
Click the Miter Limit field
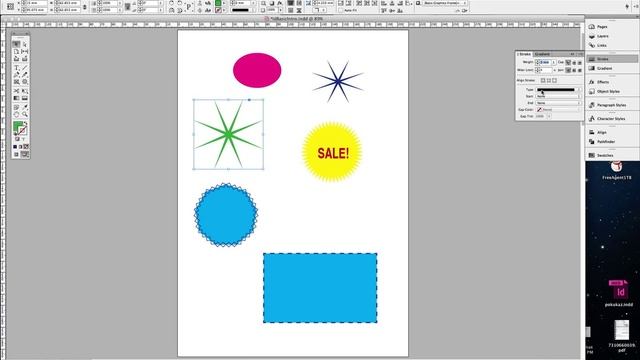click(x=545, y=70)
